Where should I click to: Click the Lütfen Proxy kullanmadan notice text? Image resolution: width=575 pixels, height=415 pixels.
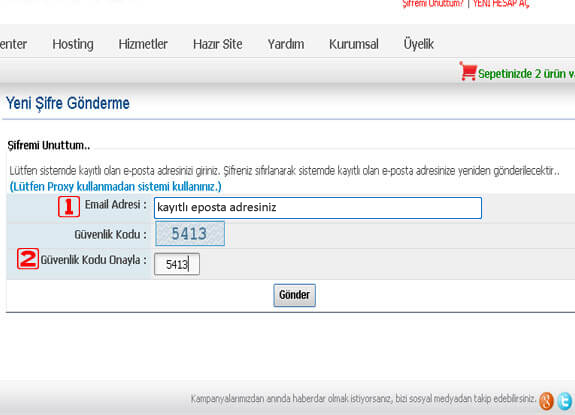click(116, 187)
